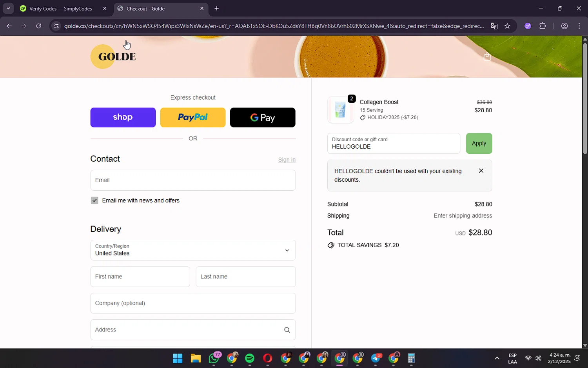588x368 pixels.
Task: Open Opera browser from the taskbar
Action: click(268, 358)
